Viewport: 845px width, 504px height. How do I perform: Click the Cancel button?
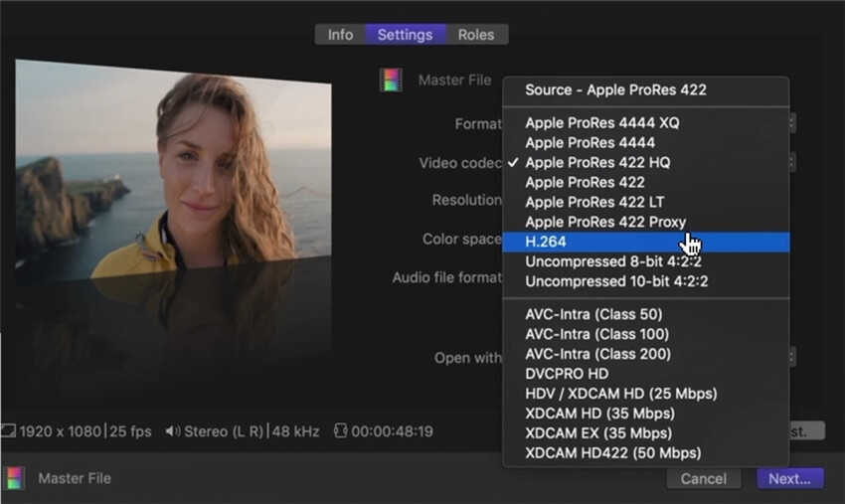point(703,479)
